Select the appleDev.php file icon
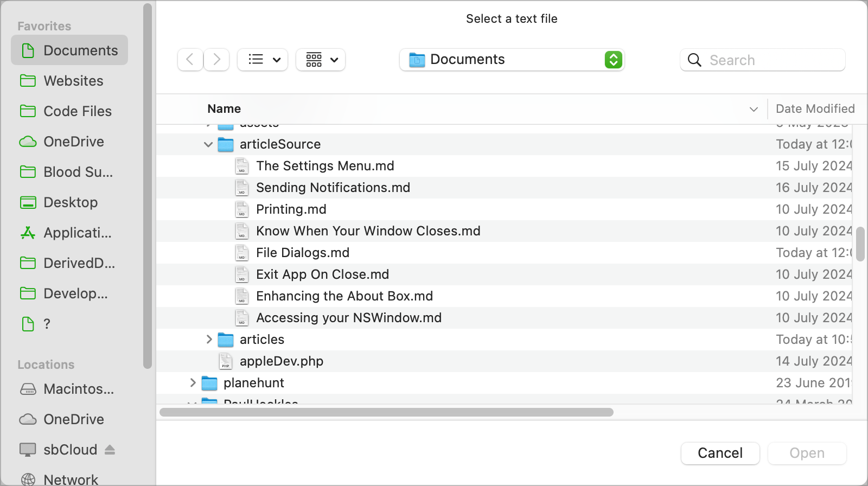Screen dimensions: 868x486 pyautogui.click(x=226, y=361)
